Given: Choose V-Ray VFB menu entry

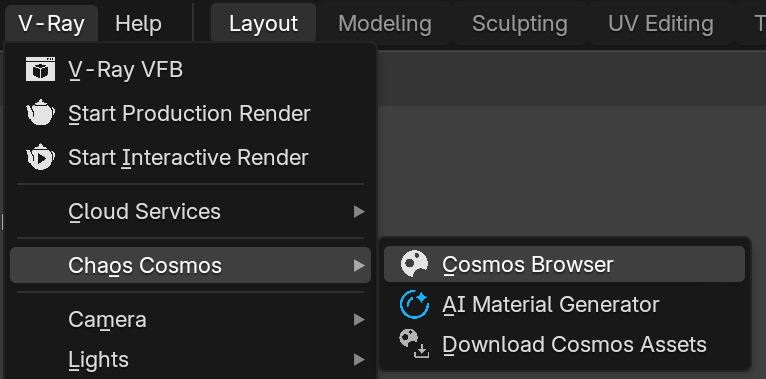Looking at the screenshot, I should point(191,69).
